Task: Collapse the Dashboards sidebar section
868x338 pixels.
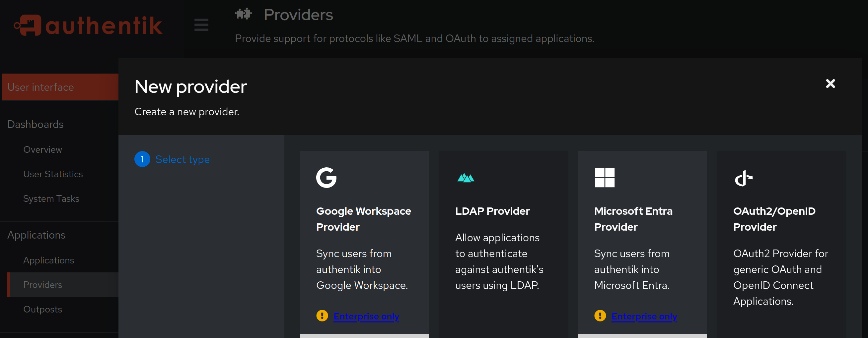Action: point(36,124)
